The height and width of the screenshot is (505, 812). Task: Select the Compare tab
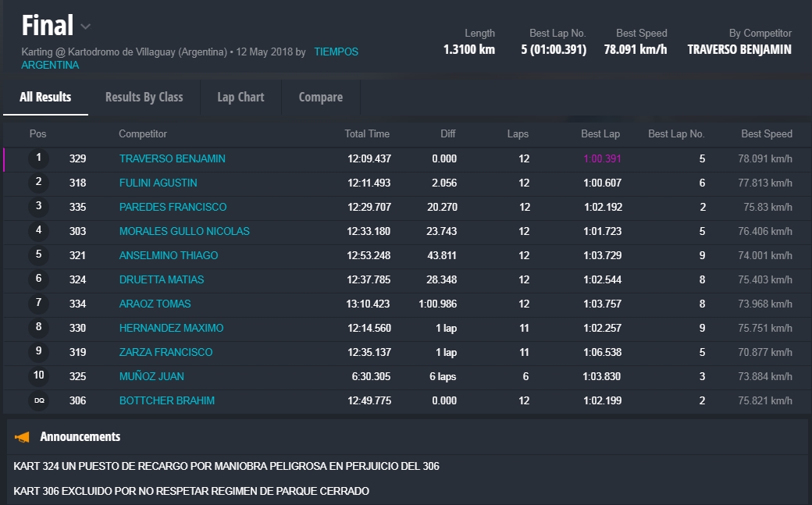pos(320,98)
